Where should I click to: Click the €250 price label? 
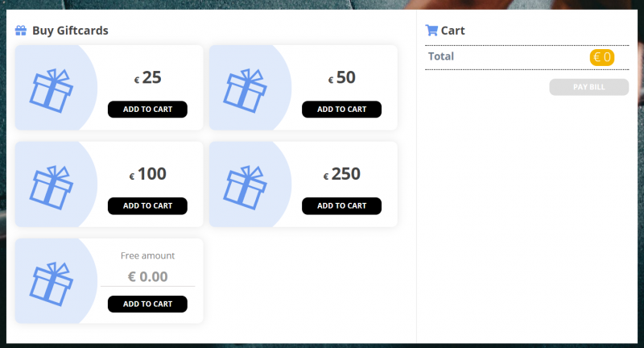tap(342, 175)
